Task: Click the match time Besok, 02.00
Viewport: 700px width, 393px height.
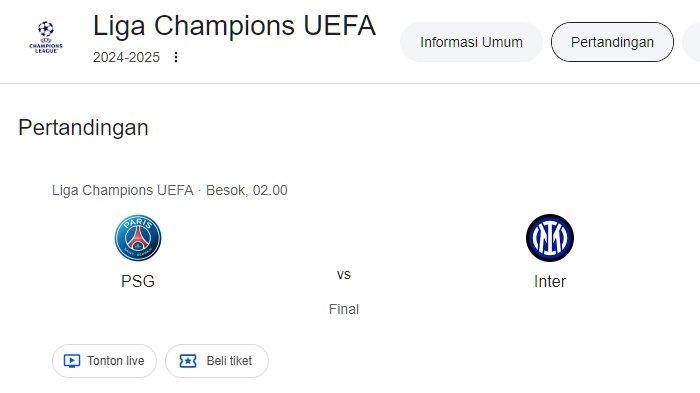Action: click(x=247, y=190)
